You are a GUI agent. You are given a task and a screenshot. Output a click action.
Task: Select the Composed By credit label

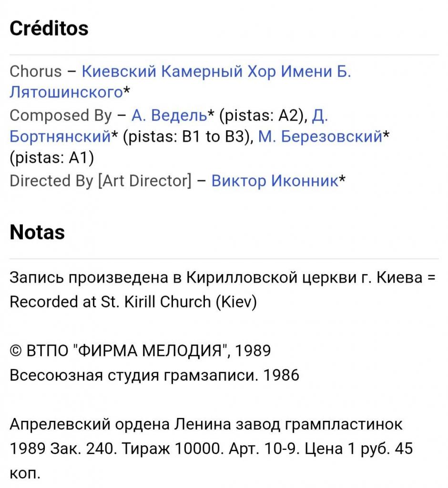click(61, 116)
